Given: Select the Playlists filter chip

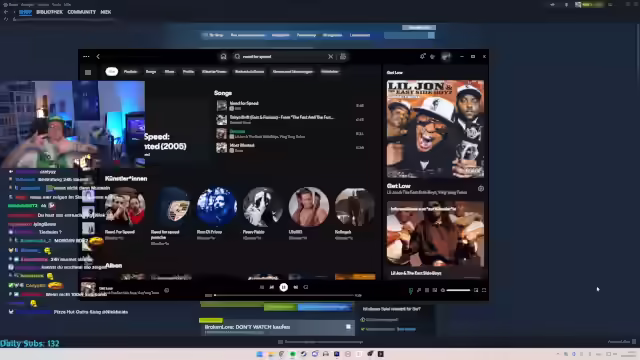Looking at the screenshot, I should pos(131,71).
